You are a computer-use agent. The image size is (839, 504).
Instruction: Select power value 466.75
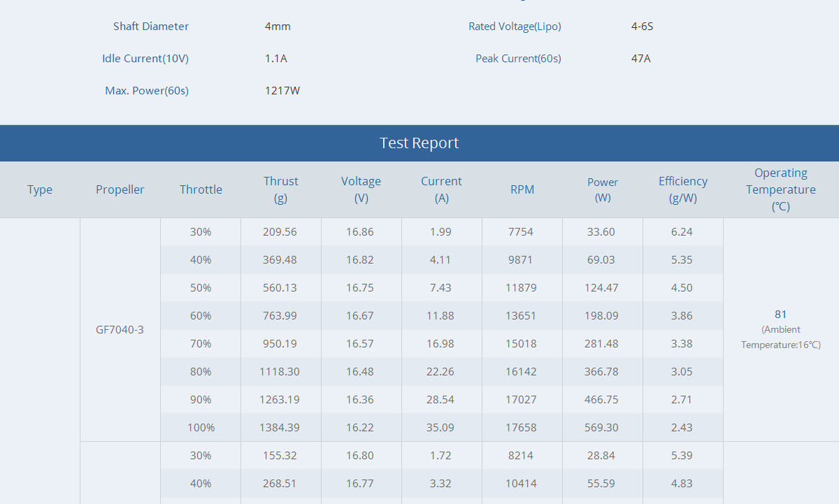[x=601, y=399]
